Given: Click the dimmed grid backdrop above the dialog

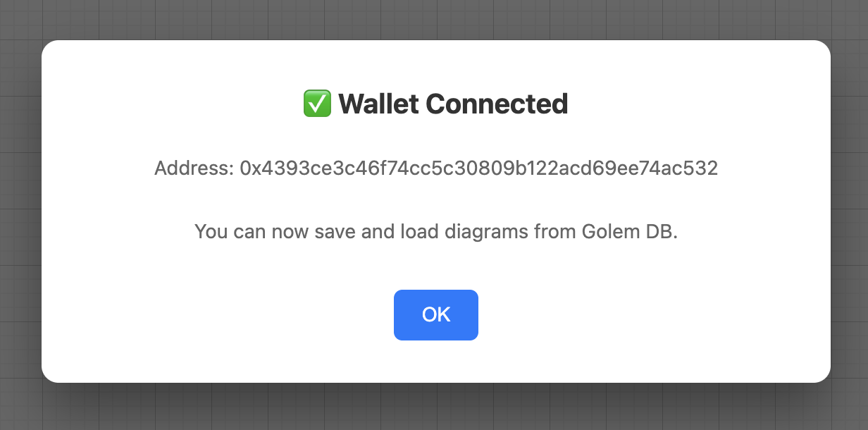Looking at the screenshot, I should click(x=434, y=19).
